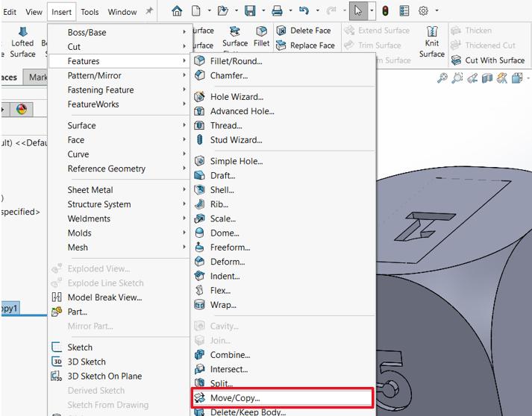Select Shell menu item
Screen dimensions: 532x416
[x=284, y=190]
